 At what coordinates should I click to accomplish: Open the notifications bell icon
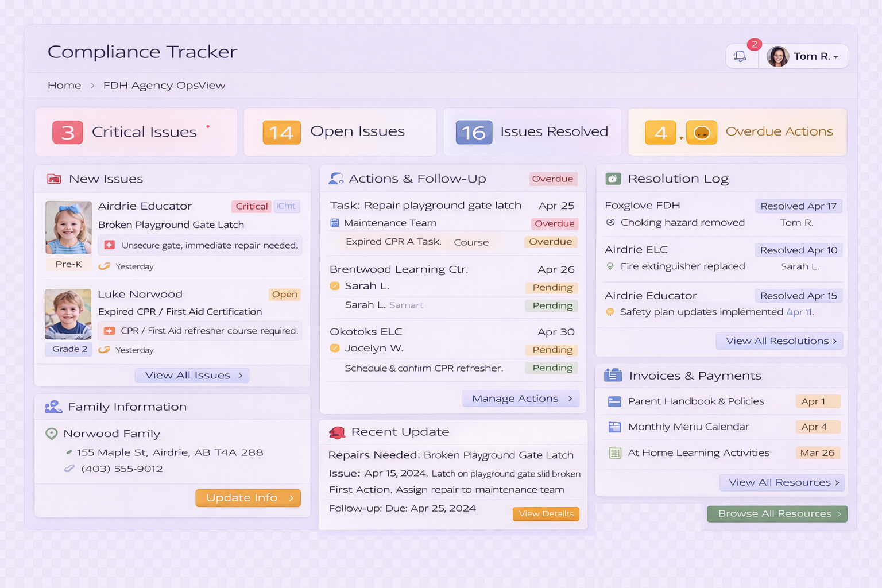click(x=740, y=56)
